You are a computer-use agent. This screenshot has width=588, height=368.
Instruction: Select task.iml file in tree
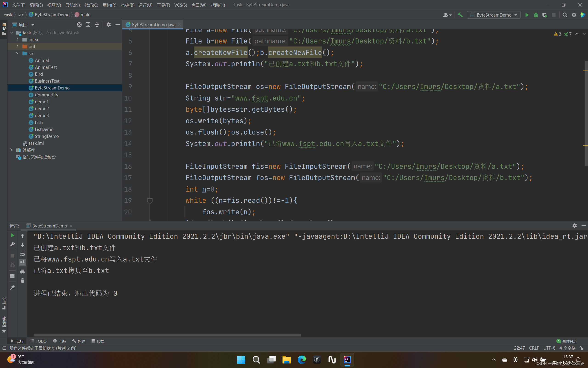[x=36, y=143]
